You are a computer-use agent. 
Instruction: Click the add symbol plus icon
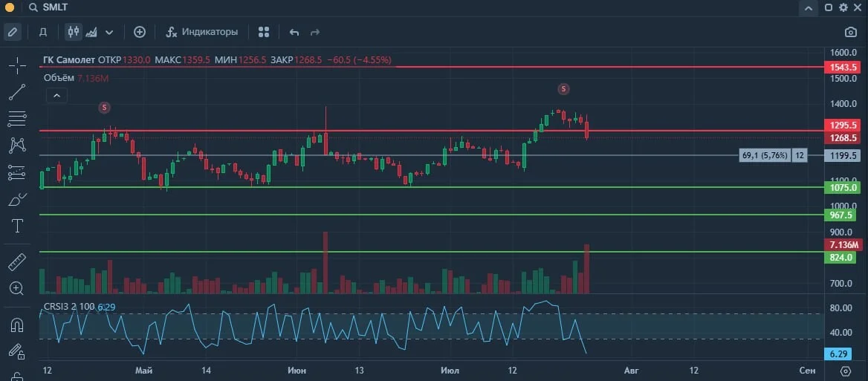pos(140,32)
